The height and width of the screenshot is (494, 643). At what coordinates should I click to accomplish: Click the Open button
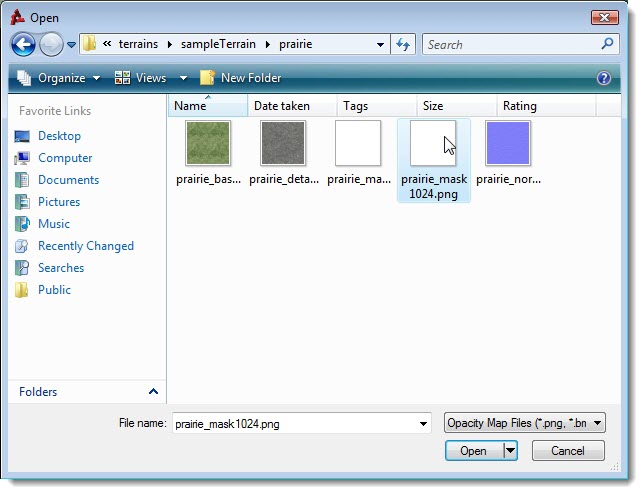[474, 451]
